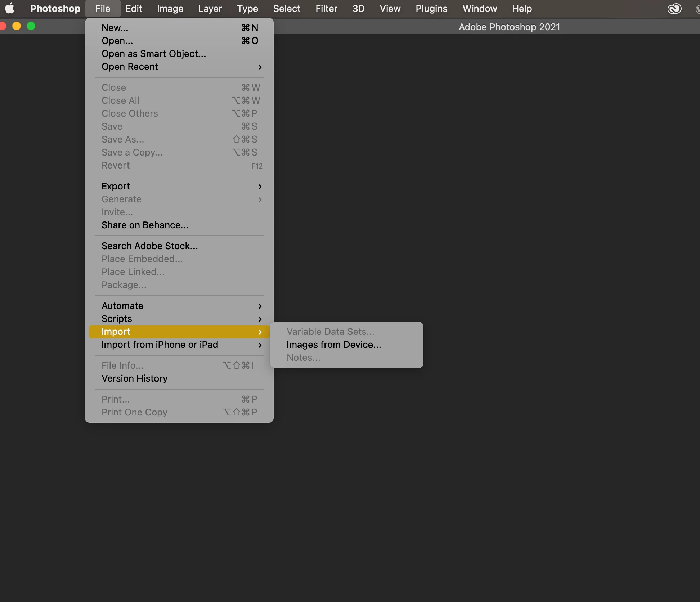Screen dimensions: 700x602
Task: Click the green fullscreen window button
Action: (x=31, y=26)
